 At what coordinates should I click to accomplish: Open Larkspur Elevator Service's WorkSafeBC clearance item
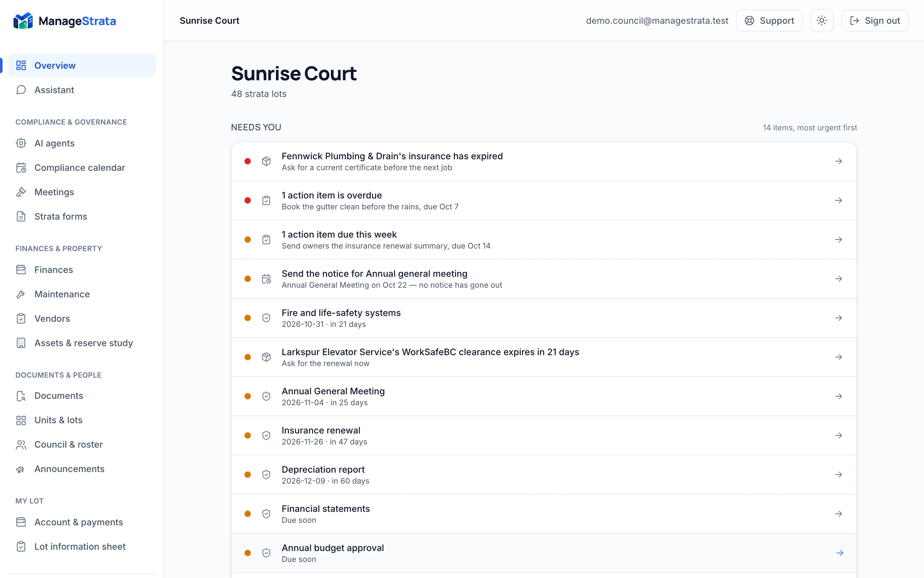click(x=544, y=357)
